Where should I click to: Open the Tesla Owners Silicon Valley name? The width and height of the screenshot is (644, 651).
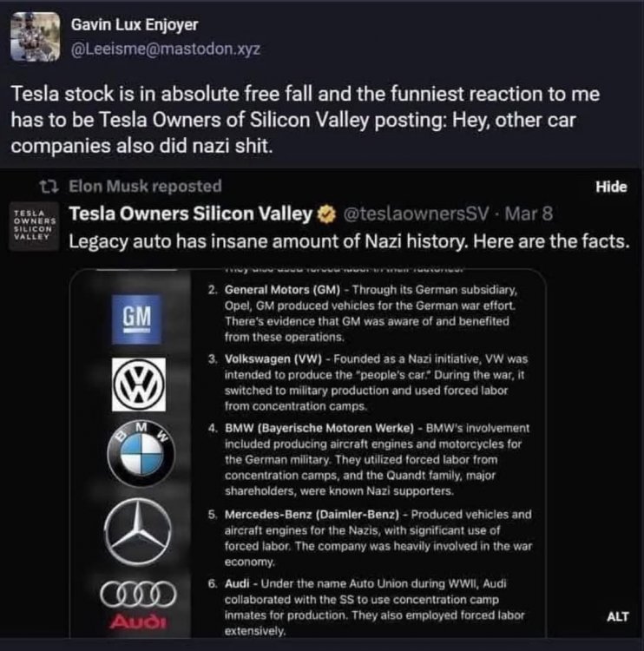click(189, 214)
